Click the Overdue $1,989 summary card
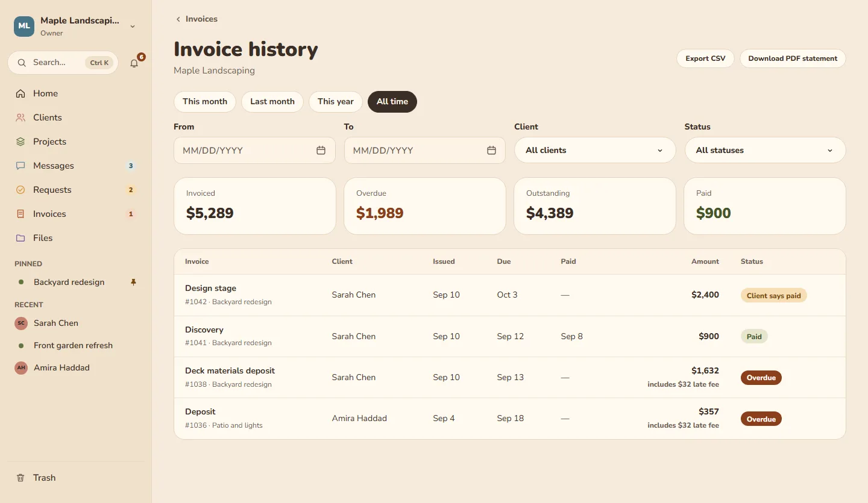 pyautogui.click(x=425, y=205)
